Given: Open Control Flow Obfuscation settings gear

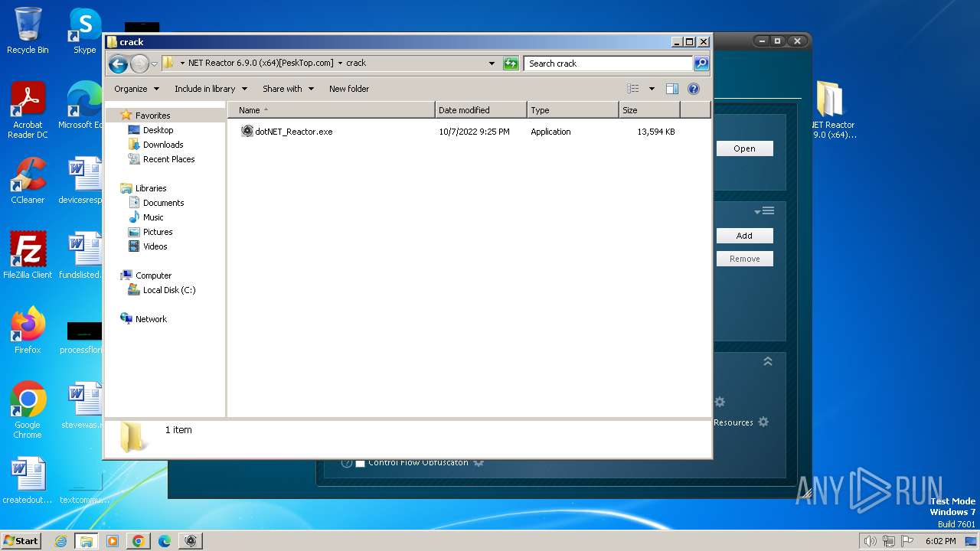Looking at the screenshot, I should pos(479,463).
